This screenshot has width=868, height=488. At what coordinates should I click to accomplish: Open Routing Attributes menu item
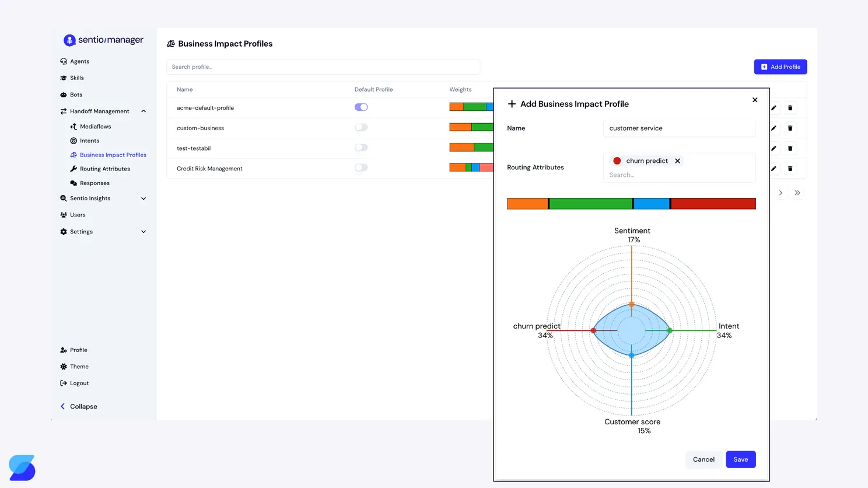[x=105, y=169]
